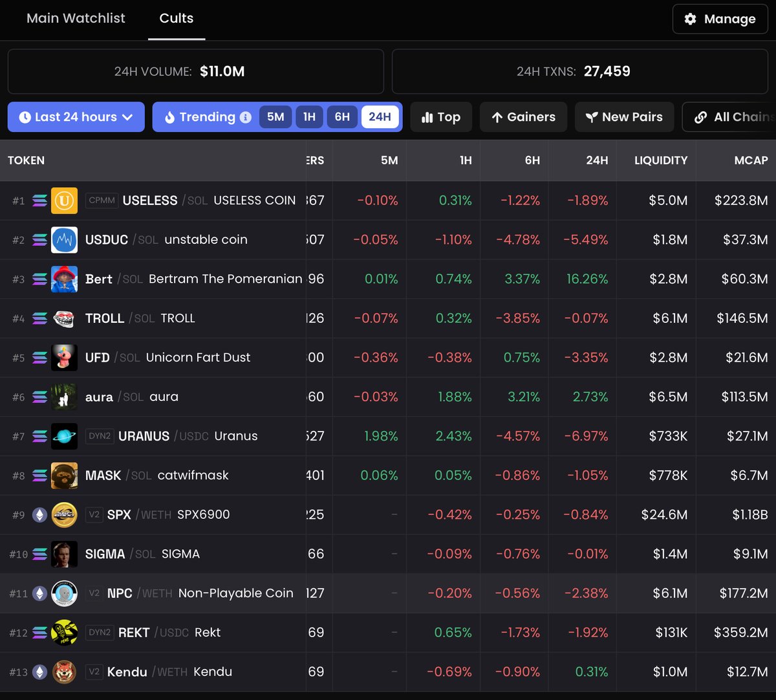
Task: Click Solana chain icon in REKT row
Action: [x=39, y=633]
